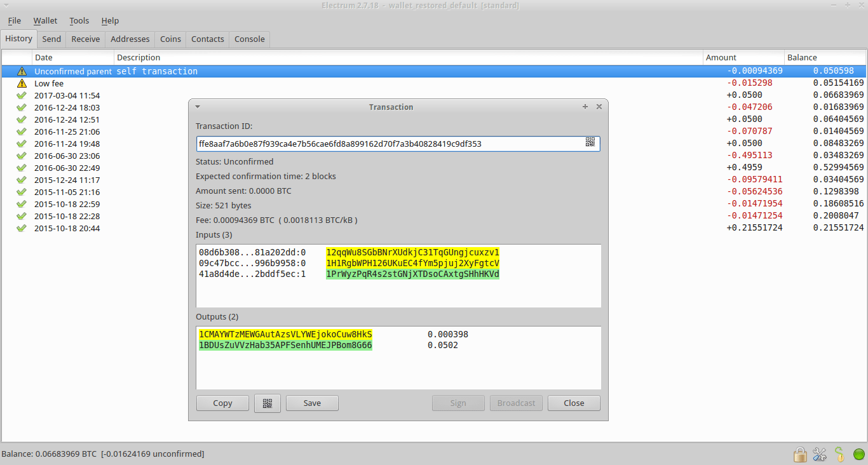
Task: Select the Contacts tab
Action: [x=208, y=39]
